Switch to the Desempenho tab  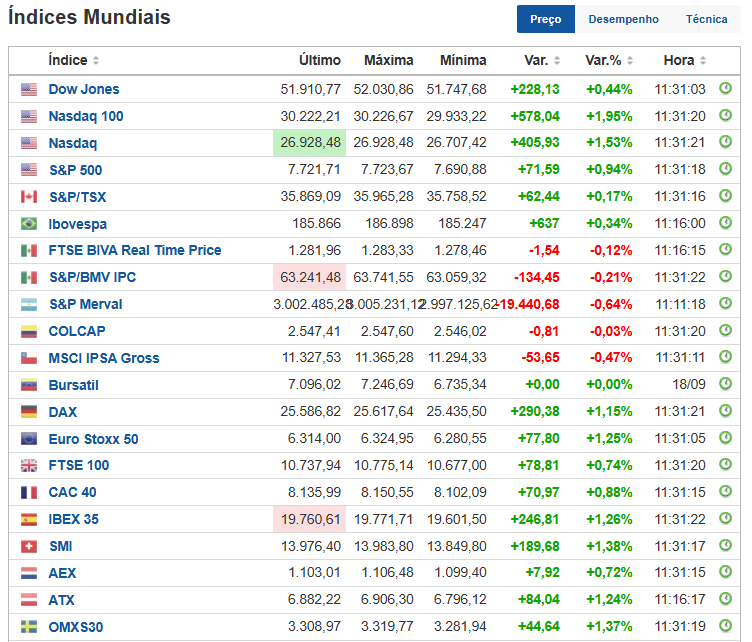pos(623,19)
